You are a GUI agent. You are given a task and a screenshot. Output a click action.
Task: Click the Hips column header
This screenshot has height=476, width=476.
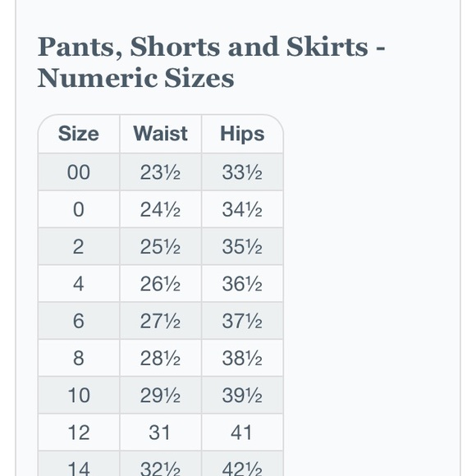coord(242,134)
